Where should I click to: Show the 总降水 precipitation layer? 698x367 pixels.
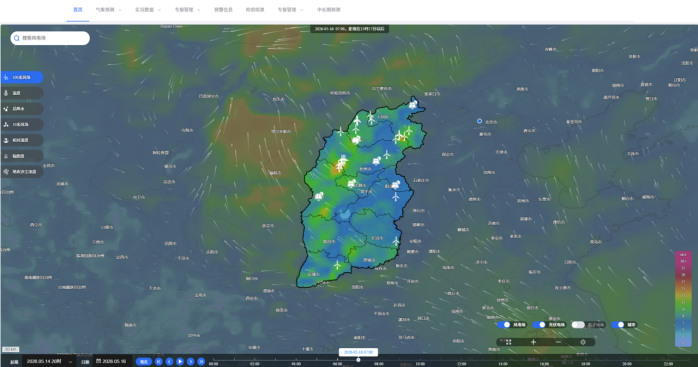coord(22,109)
